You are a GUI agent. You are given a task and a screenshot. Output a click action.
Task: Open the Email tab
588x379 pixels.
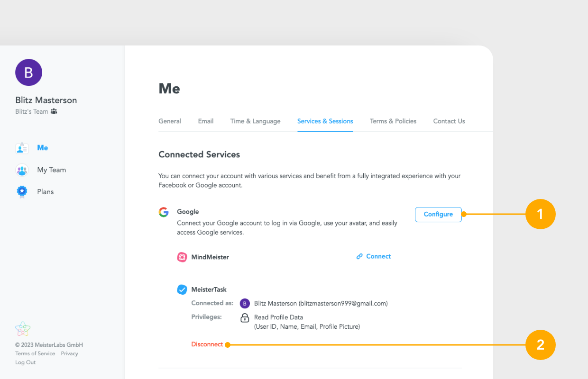click(206, 121)
